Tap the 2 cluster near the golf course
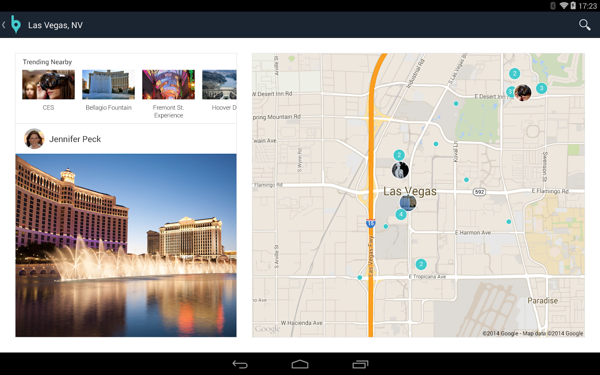 point(515,73)
